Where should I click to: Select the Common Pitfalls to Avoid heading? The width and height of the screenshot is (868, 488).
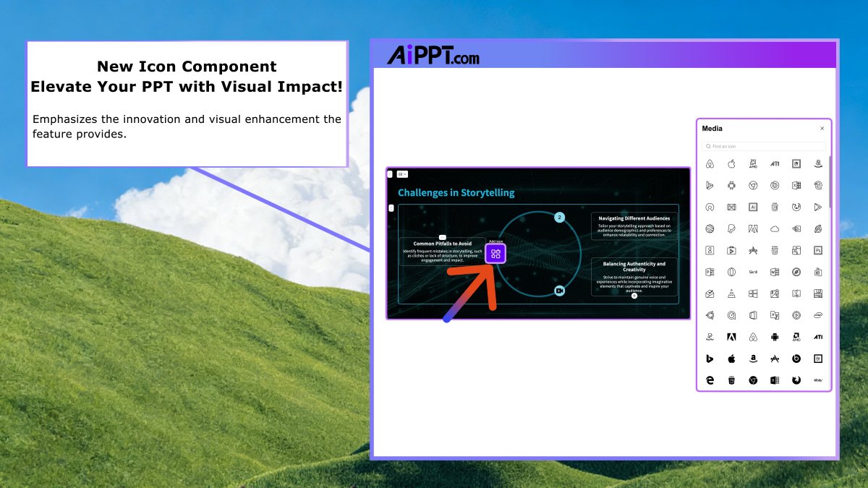tap(443, 244)
